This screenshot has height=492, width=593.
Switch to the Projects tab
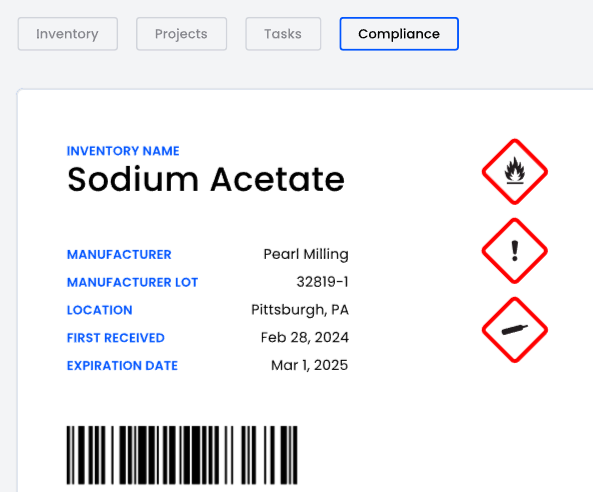(x=182, y=34)
